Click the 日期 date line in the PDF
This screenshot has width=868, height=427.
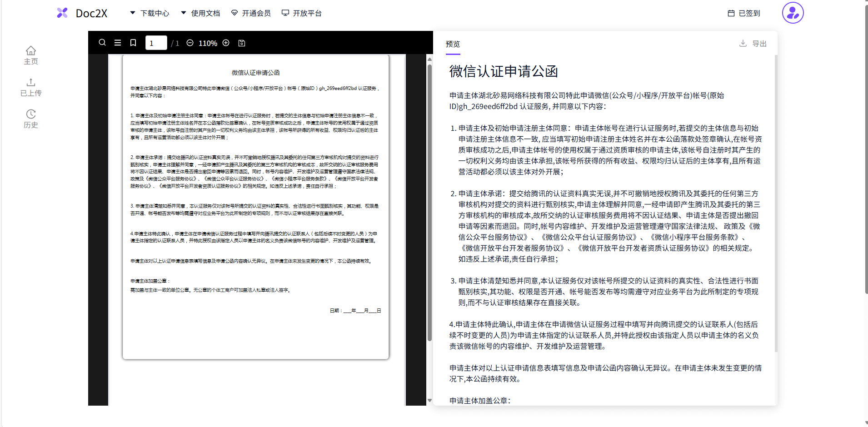pos(355,311)
